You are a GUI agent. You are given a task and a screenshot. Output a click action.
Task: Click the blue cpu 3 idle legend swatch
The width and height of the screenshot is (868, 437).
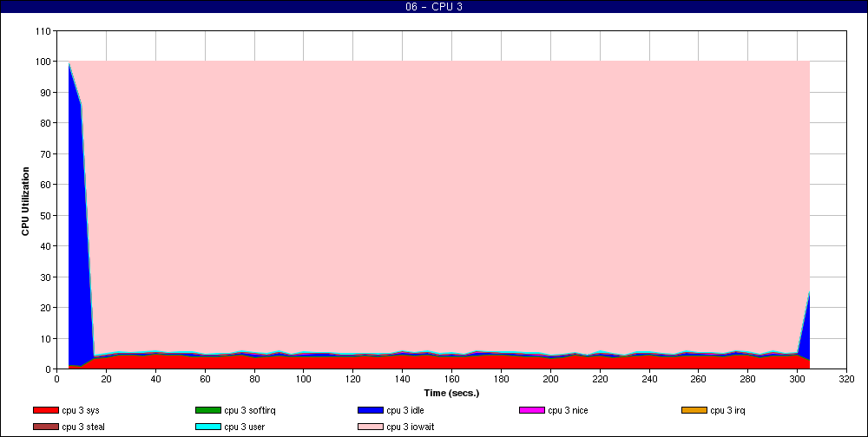(x=371, y=410)
